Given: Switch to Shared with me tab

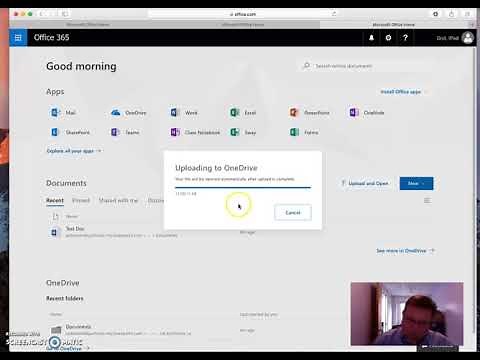Looking at the screenshot, I should [x=118, y=200].
